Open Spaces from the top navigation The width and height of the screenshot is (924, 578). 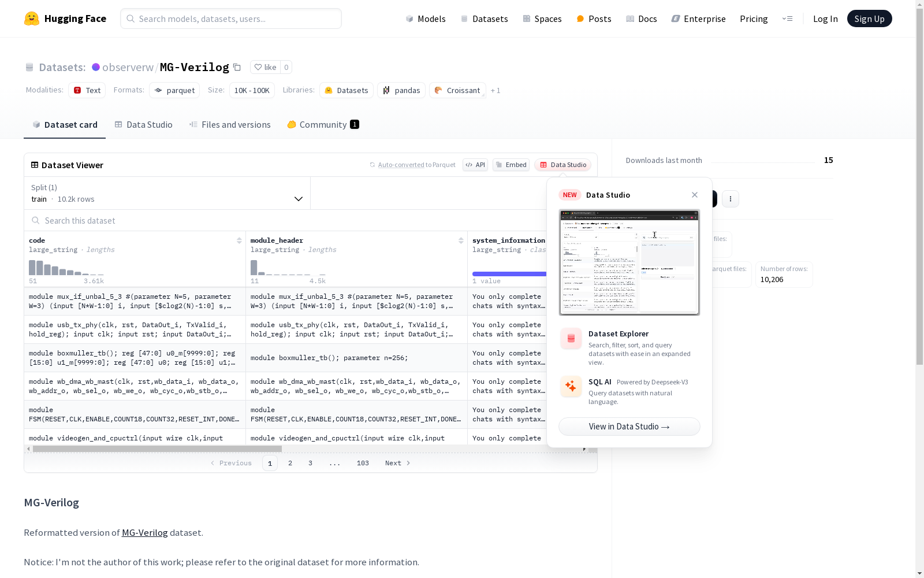(542, 18)
